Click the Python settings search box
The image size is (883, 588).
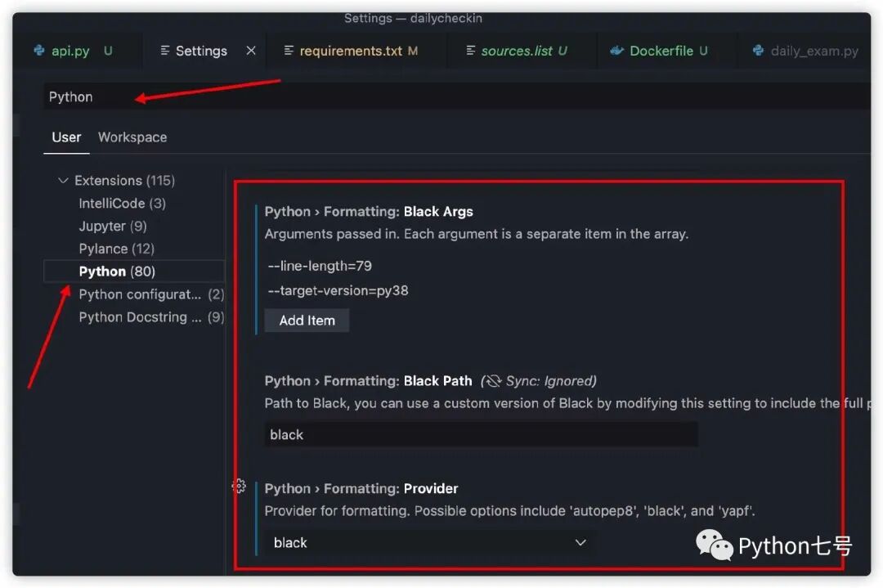point(456,97)
